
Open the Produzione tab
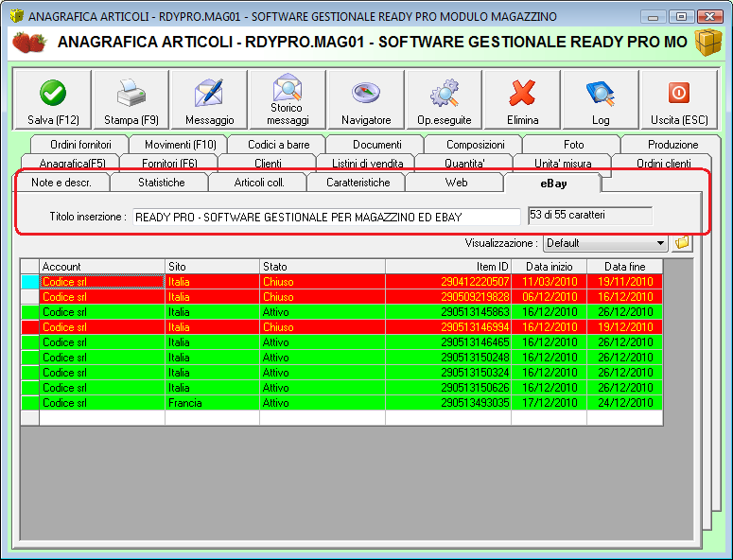672,145
